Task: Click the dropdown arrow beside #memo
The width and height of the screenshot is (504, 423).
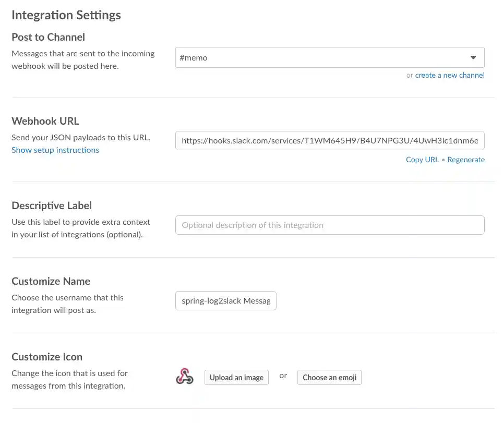Action: (473, 57)
